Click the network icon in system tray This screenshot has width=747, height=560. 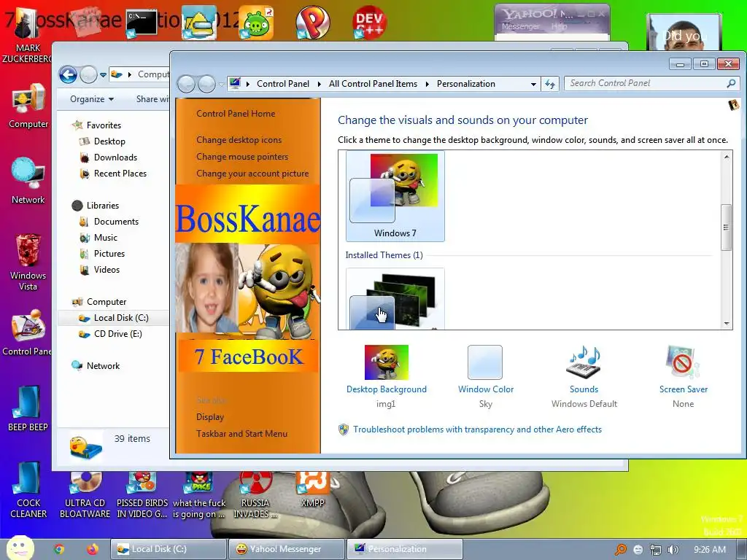pos(656,550)
